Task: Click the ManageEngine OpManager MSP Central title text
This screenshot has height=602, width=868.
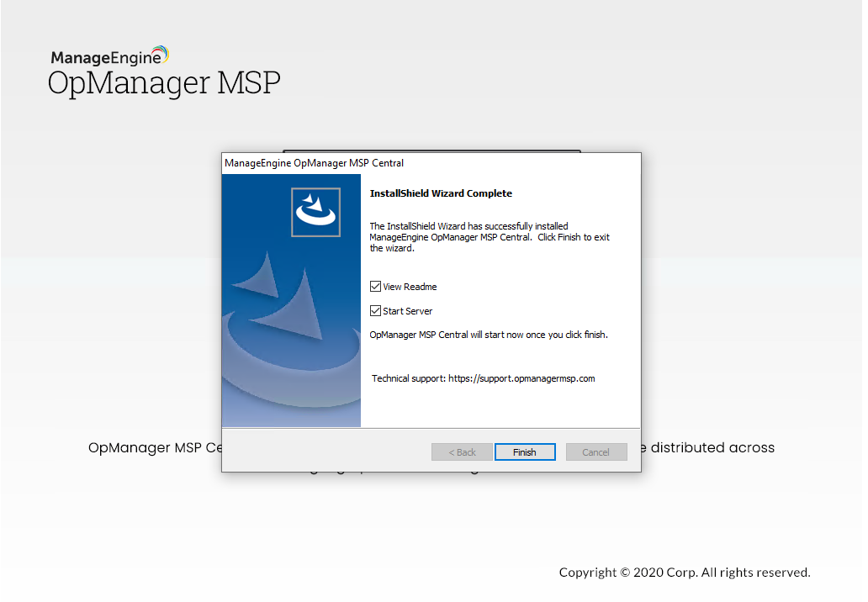Action: (313, 162)
